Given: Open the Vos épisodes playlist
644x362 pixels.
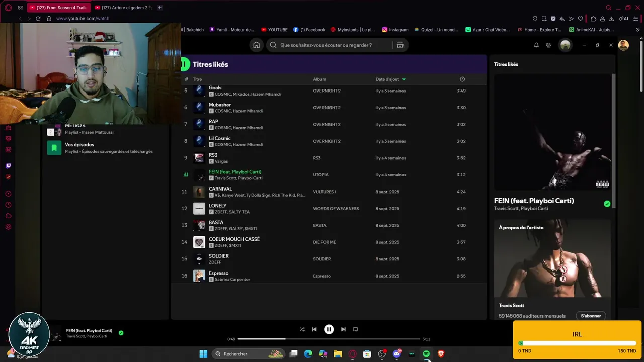Looking at the screenshot, I should coord(105,148).
